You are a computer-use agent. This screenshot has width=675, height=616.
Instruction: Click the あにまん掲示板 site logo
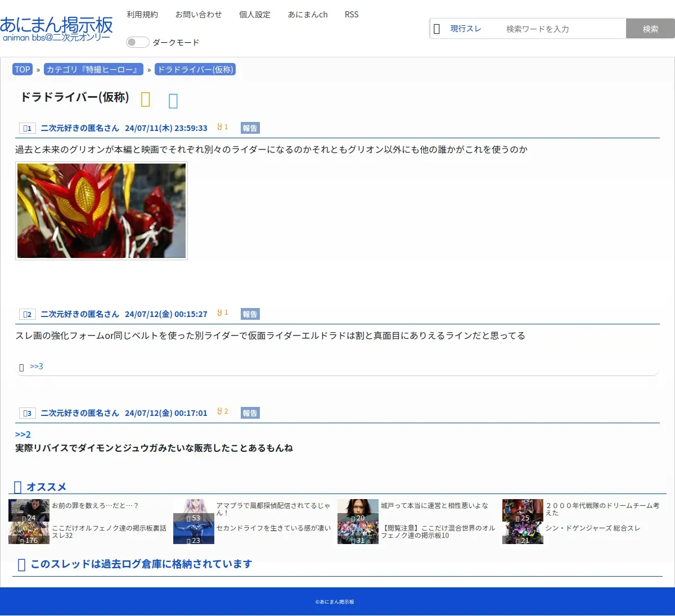pyautogui.click(x=56, y=29)
